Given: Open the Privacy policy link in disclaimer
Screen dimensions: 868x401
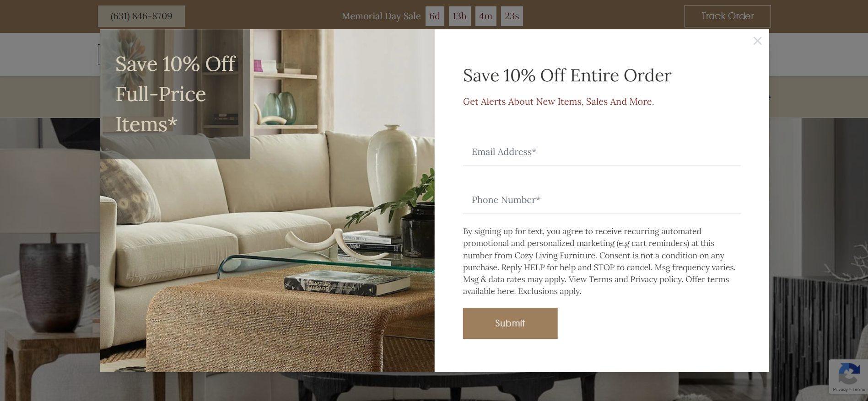Looking at the screenshot, I should tap(656, 279).
